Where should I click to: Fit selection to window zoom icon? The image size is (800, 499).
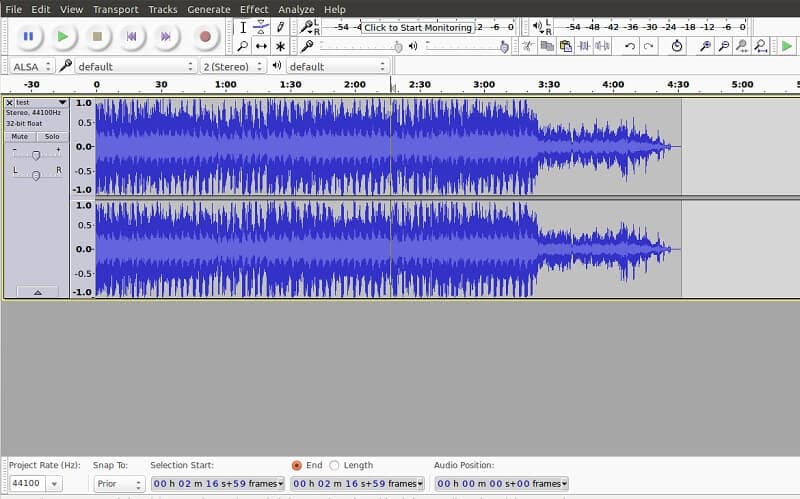tap(742, 46)
